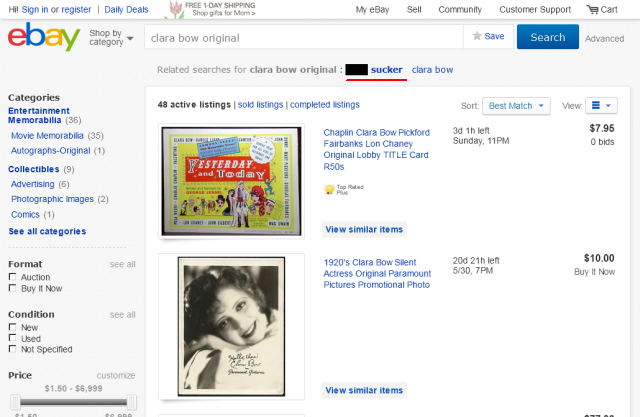Viewport: 640px width, 417px height.
Task: Go to Customer Support
Action: [x=537, y=9]
